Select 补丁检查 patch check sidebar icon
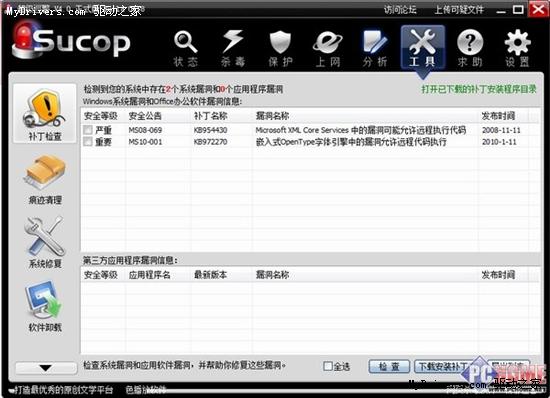The height and width of the screenshot is (398, 550). click(45, 114)
